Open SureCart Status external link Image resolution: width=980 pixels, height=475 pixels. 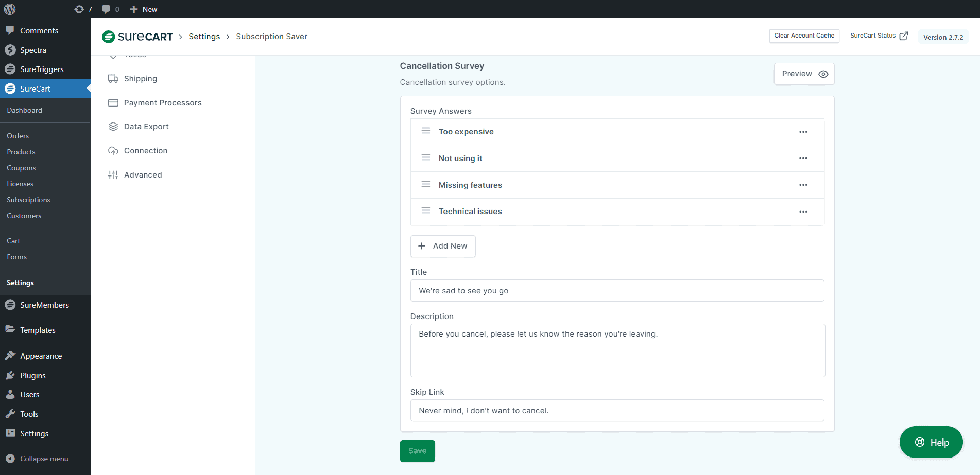click(878, 36)
